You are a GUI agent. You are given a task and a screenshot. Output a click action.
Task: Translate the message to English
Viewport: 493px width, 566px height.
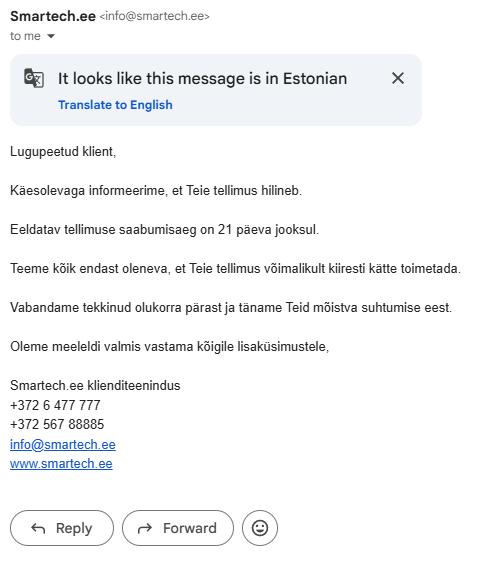(115, 105)
